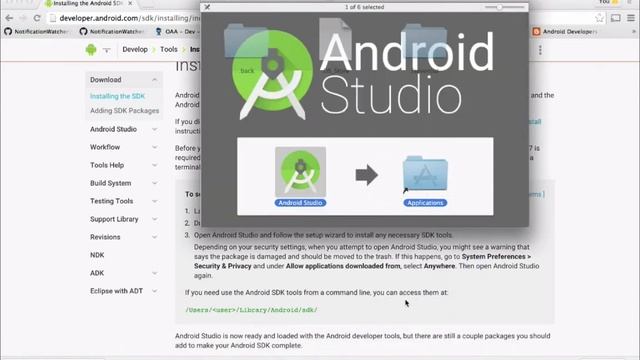The height and width of the screenshot is (360, 640).
Task: Click the Android Studio label in installer
Action: click(300, 203)
